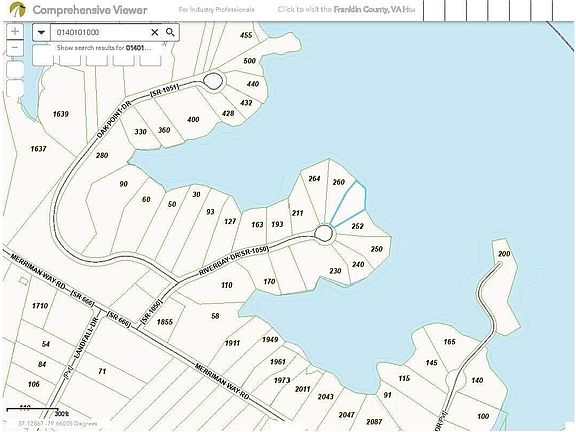Identify parcel labeled 2043
The height and width of the screenshot is (432, 576).
click(x=325, y=396)
